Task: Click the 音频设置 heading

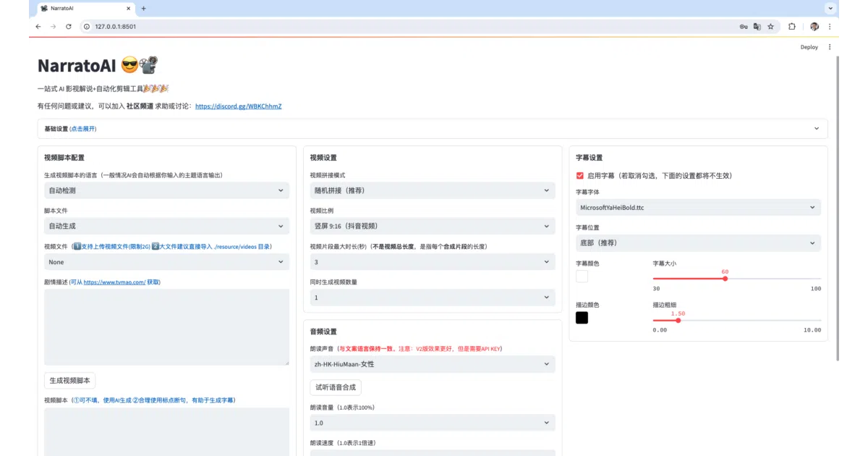Action: pyautogui.click(x=323, y=332)
